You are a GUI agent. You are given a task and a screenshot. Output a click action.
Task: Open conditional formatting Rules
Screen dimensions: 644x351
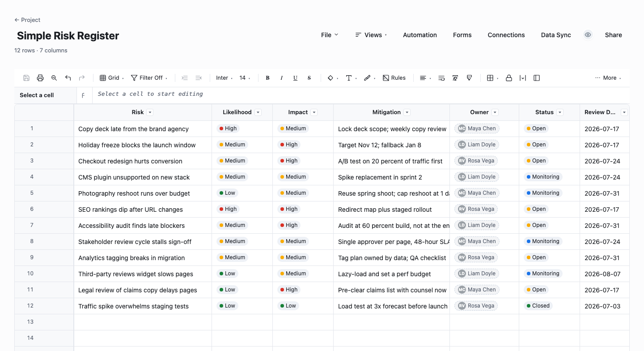tap(394, 78)
